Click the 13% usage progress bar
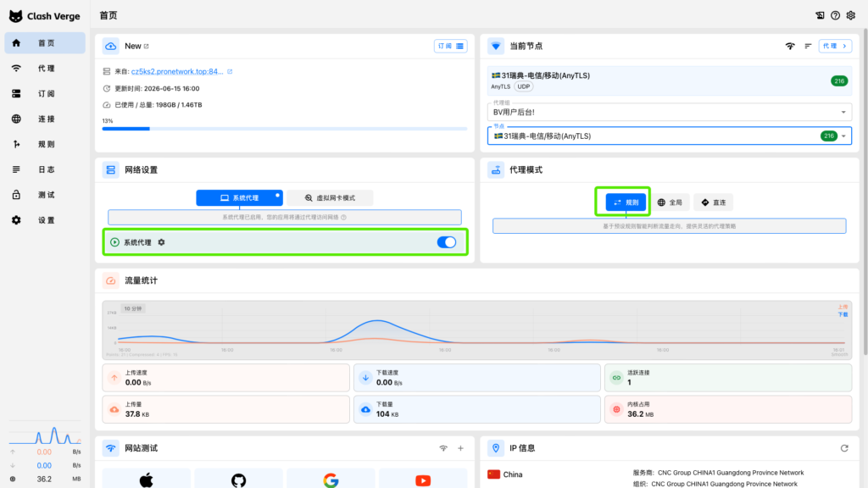This screenshot has height=488, width=868. tap(285, 129)
